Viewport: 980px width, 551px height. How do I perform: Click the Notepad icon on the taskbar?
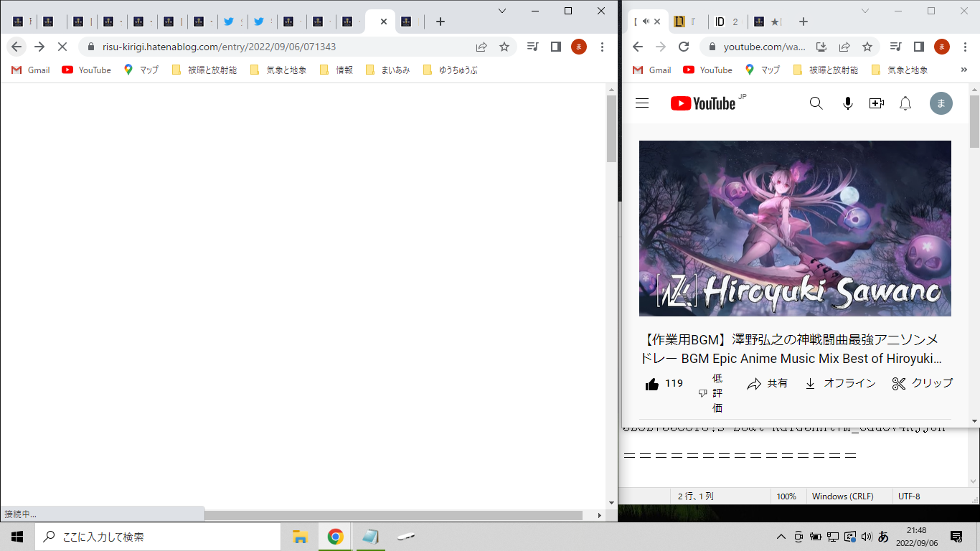pos(370,537)
